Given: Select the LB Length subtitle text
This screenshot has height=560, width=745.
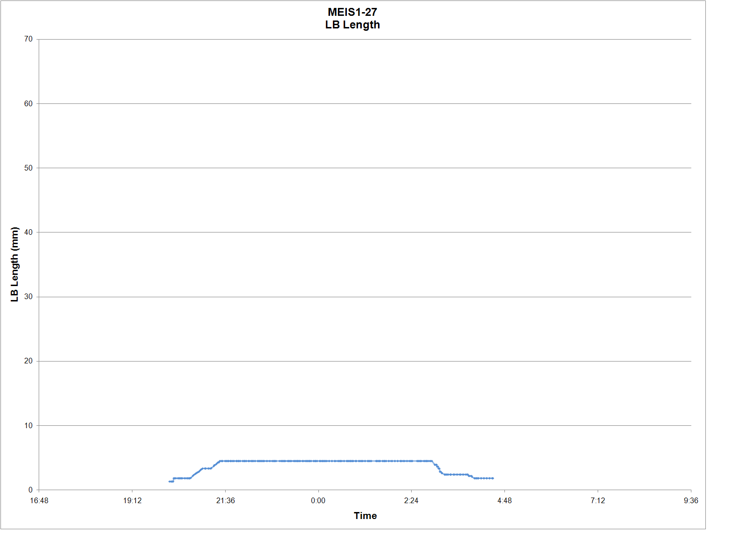Looking at the screenshot, I should coord(352,25).
